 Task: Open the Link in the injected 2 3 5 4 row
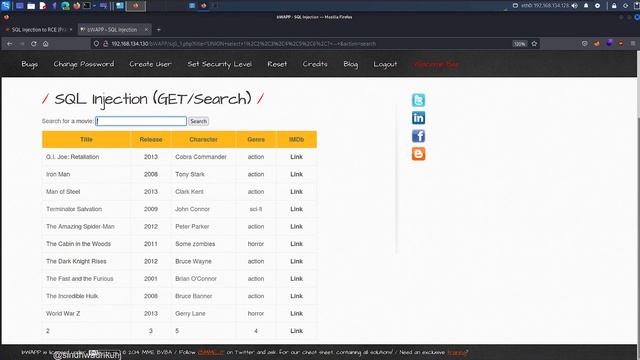(296, 331)
